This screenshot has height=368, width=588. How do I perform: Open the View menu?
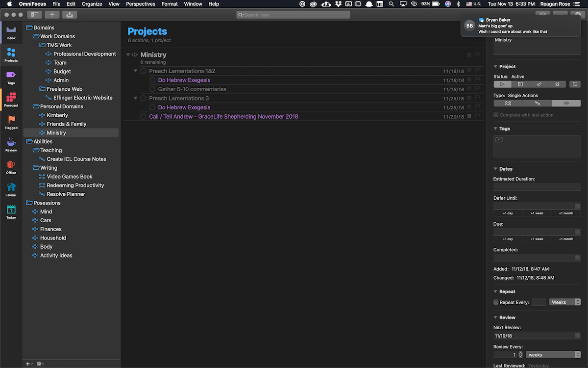[x=114, y=4]
